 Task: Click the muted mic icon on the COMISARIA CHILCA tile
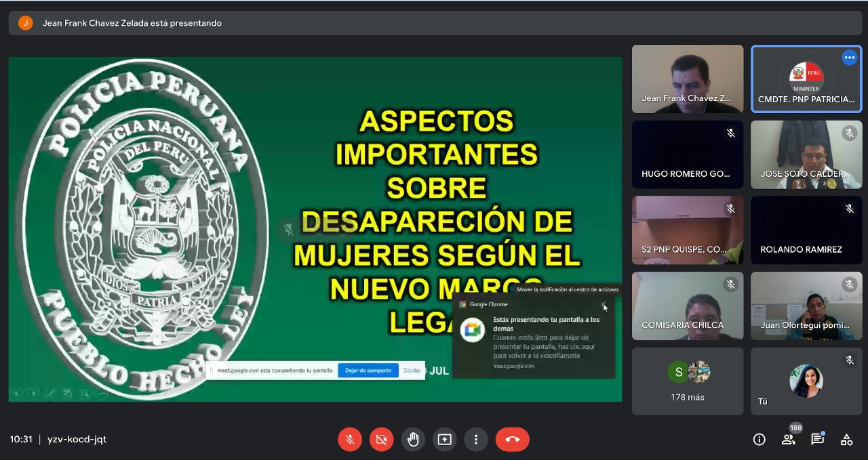(731, 285)
